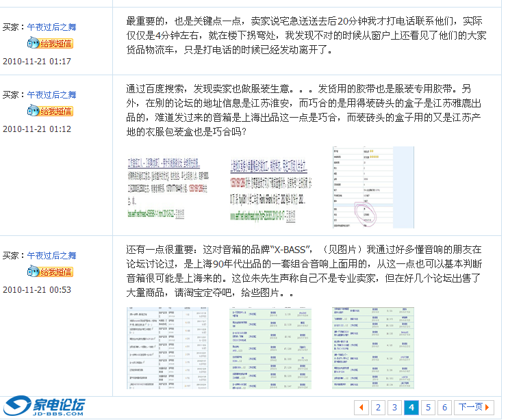Click timestamp 2010-11-21 00:53
Viewport: 508px width, 420px height.
(37, 289)
